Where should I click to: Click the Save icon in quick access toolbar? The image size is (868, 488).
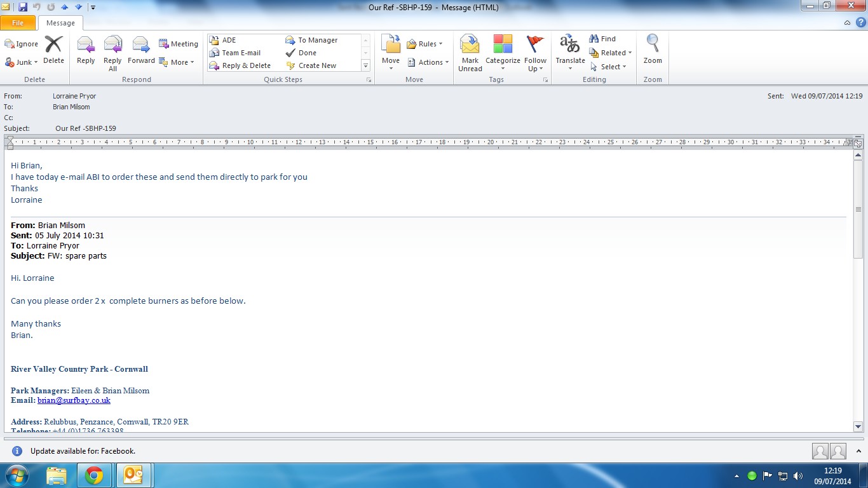point(23,7)
